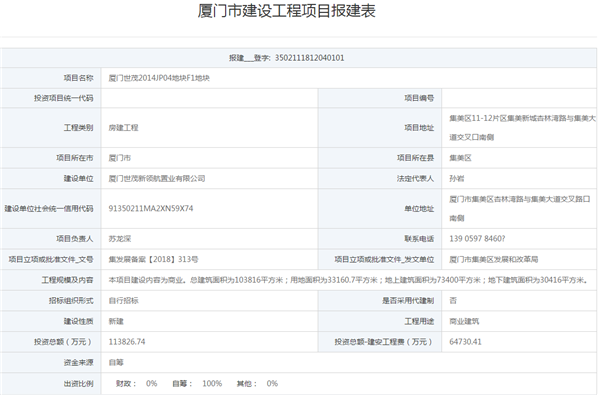Viewport: 600px width, 395px height.
Task: Click the 项目所在县 label
Action: pyautogui.click(x=415, y=158)
